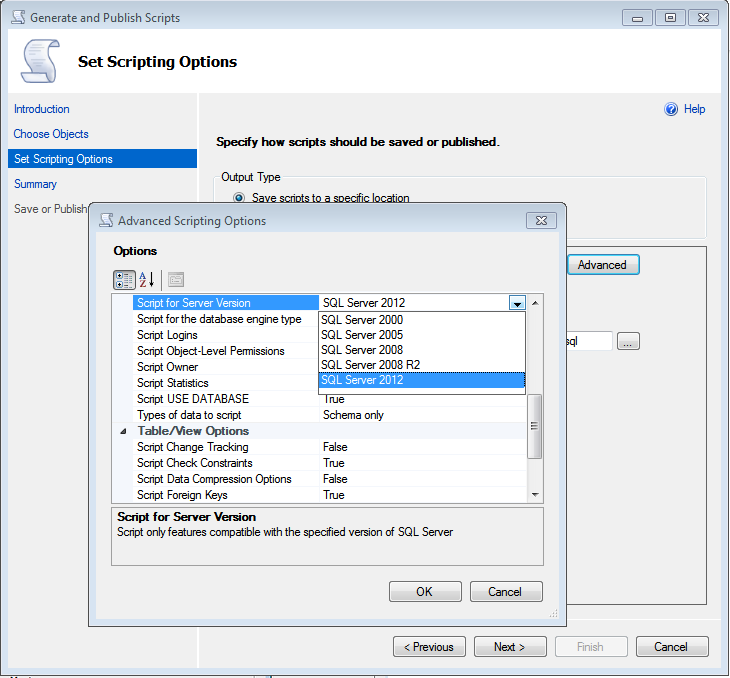The image size is (730, 678).
Task: Open the Script for Server Version dropdown
Action: tap(516, 303)
